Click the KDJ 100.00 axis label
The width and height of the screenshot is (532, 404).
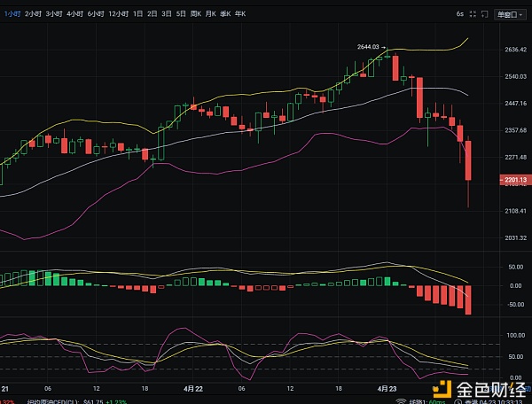[516, 335]
